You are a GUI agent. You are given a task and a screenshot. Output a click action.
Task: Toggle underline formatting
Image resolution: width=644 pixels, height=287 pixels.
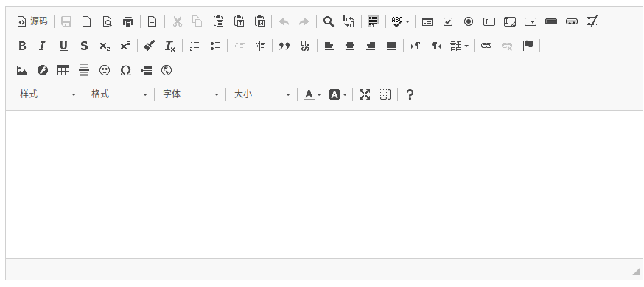coord(63,46)
